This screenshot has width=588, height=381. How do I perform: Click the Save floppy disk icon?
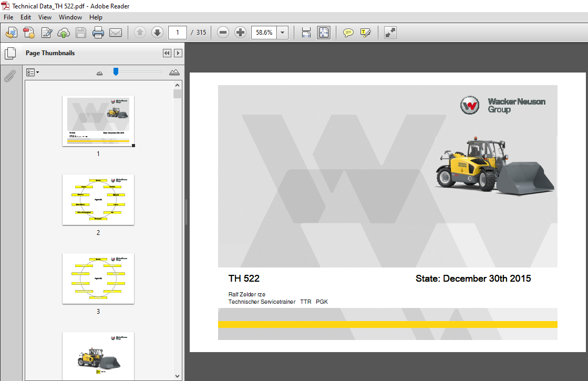pos(81,33)
